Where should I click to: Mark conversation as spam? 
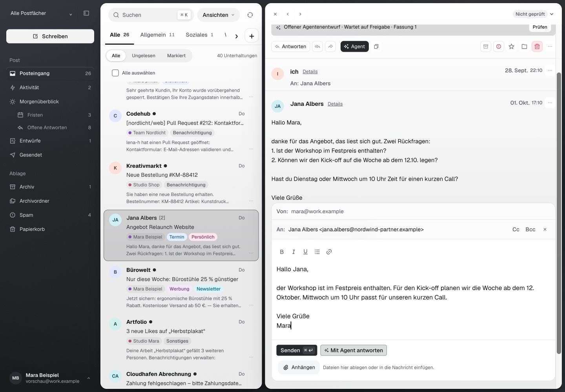point(499,47)
